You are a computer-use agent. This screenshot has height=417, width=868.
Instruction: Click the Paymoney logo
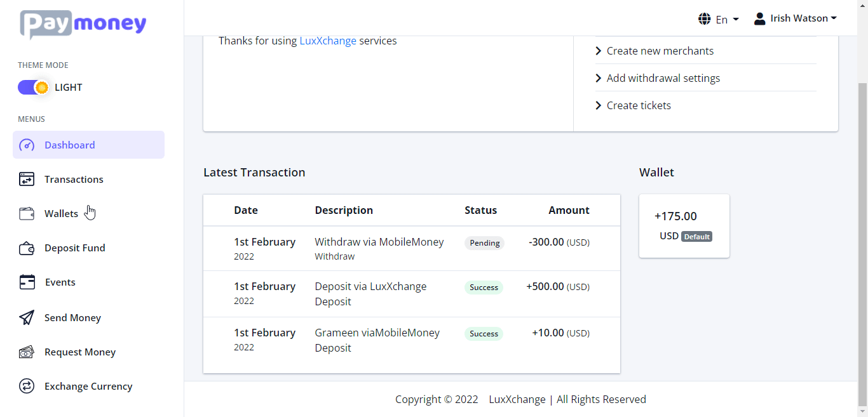(83, 24)
